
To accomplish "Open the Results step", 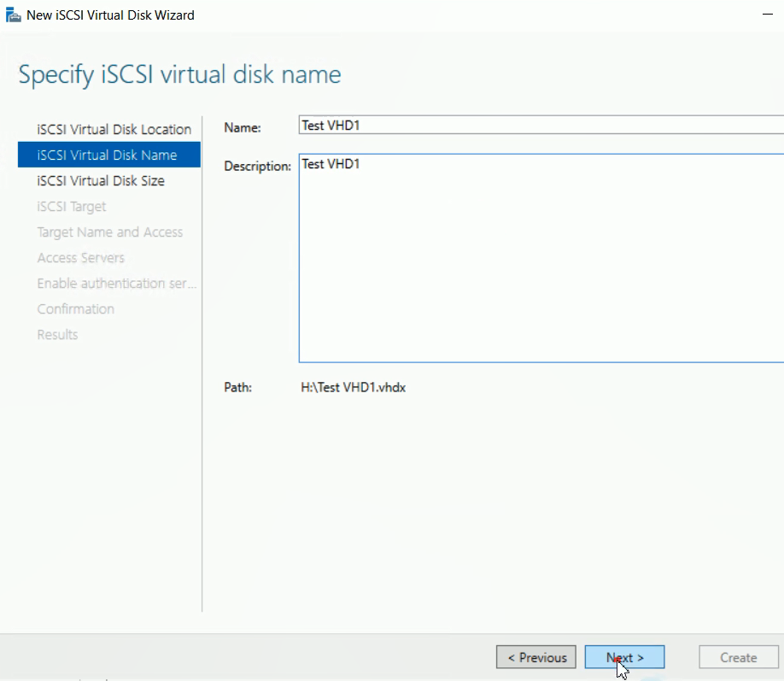I will 57,334.
